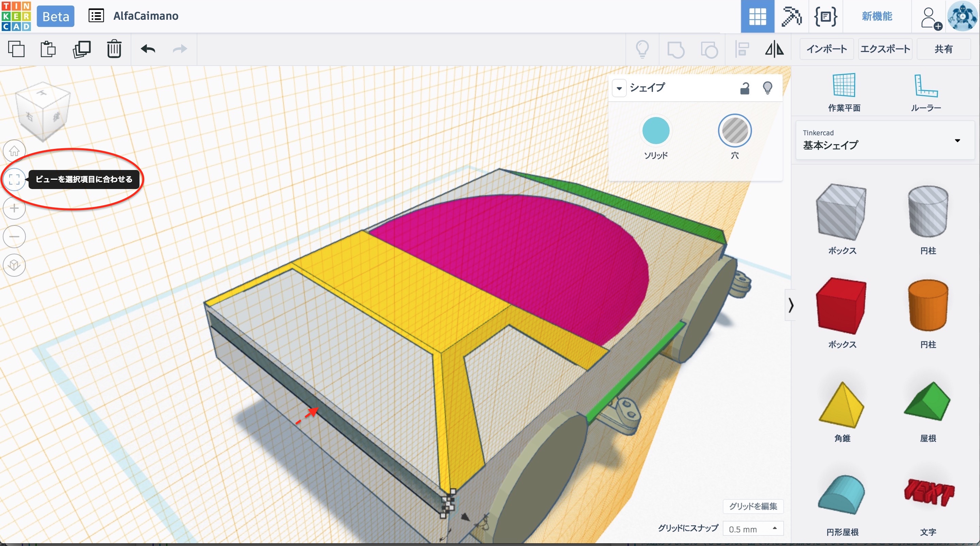The height and width of the screenshot is (546, 980).
Task: Click the duplicate icon in toolbar
Action: [81, 49]
